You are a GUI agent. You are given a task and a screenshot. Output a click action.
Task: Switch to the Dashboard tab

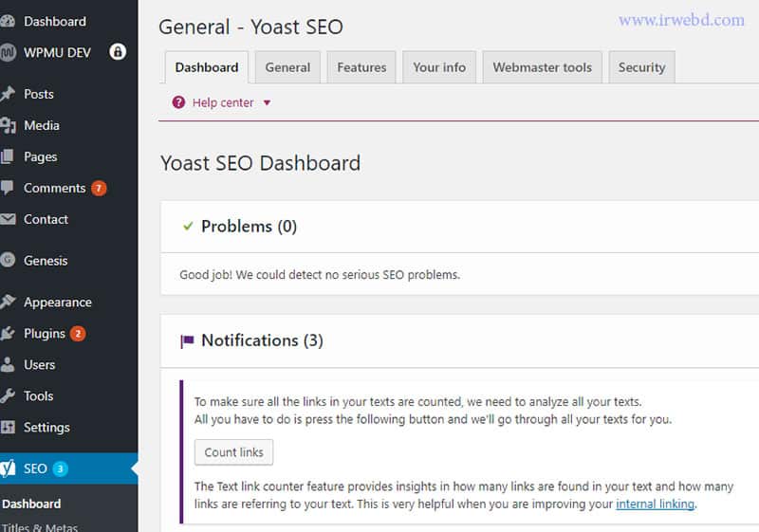coord(207,67)
